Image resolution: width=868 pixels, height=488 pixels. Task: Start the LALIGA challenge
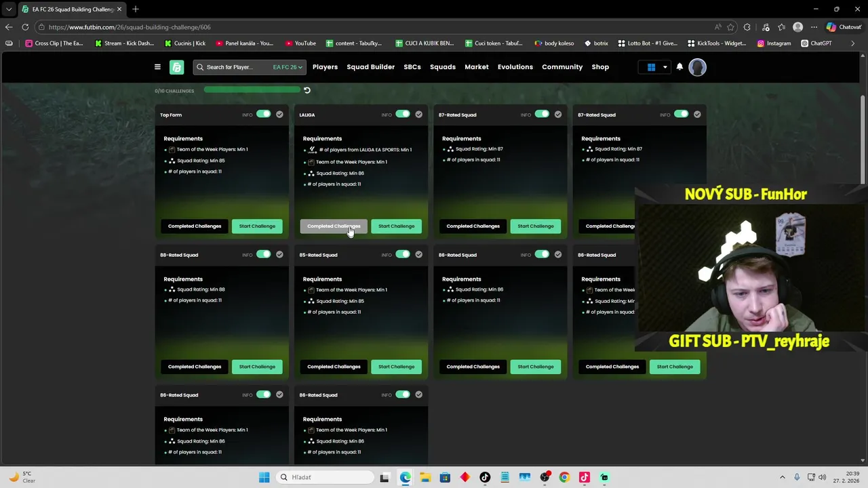[x=396, y=226]
